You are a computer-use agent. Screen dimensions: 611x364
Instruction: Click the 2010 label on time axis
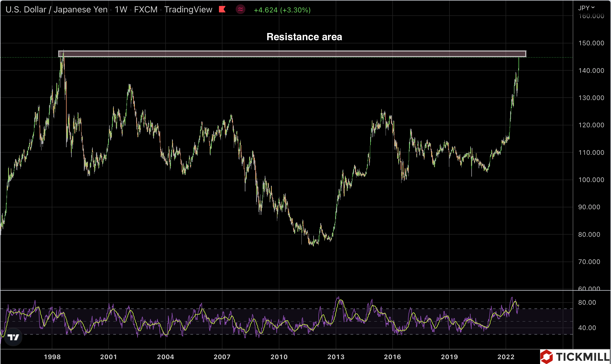click(279, 357)
